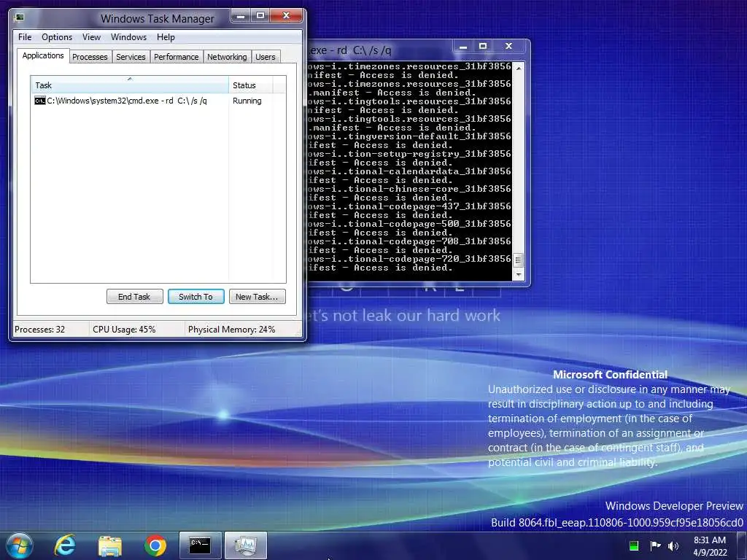Maximize the cmd.exe command window
The image size is (747, 560).
[x=483, y=46]
